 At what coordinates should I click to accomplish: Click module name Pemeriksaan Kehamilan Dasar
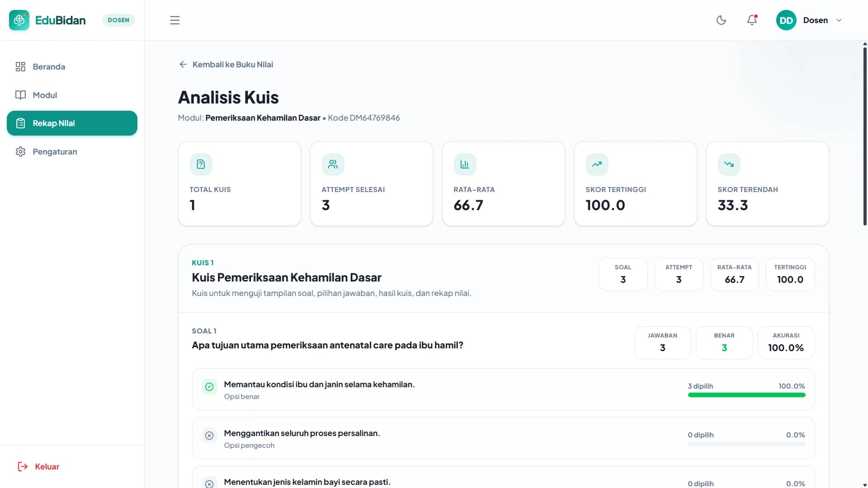click(x=263, y=118)
